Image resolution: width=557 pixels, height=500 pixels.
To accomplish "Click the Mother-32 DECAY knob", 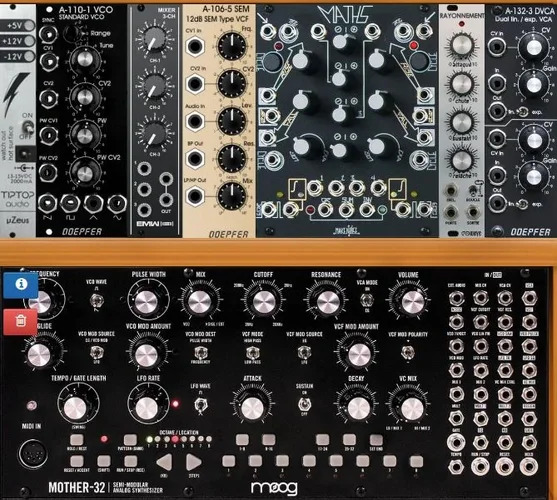I will click(359, 408).
